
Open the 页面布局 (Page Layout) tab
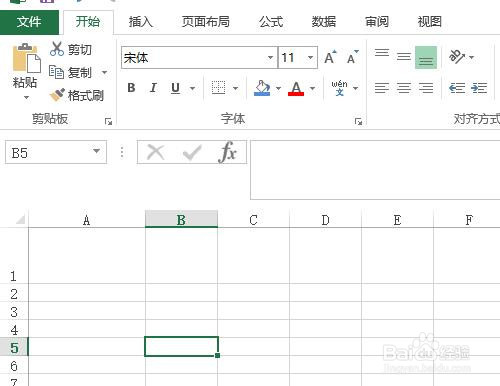click(x=205, y=22)
